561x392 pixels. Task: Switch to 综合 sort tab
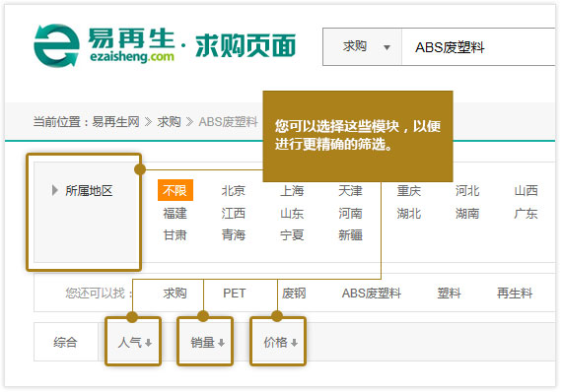click(x=65, y=343)
